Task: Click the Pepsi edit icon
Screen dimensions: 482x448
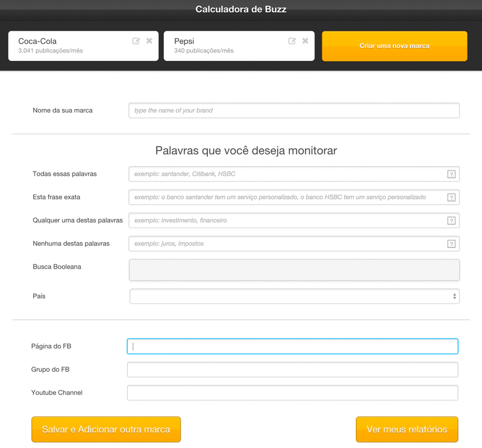Action: (x=292, y=41)
